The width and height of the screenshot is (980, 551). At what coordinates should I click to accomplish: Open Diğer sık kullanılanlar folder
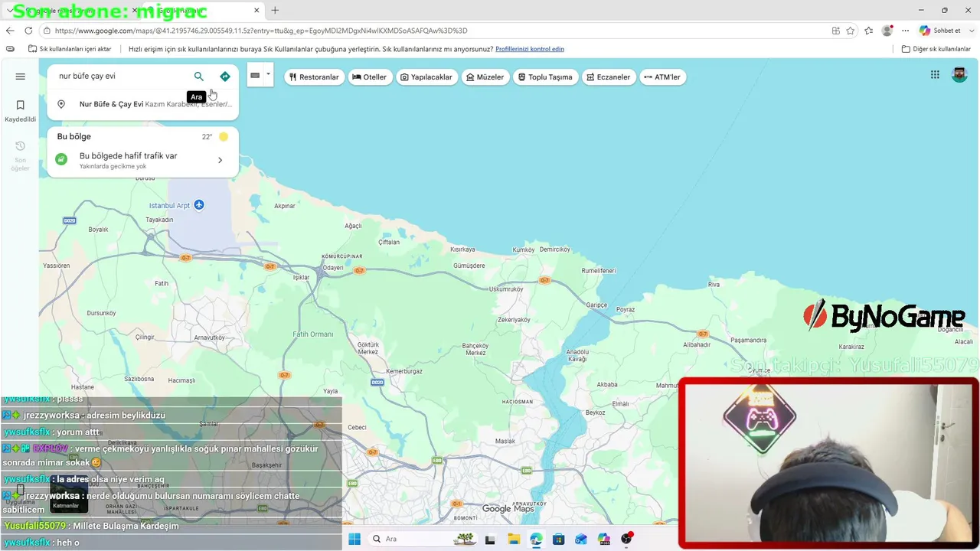(936, 49)
